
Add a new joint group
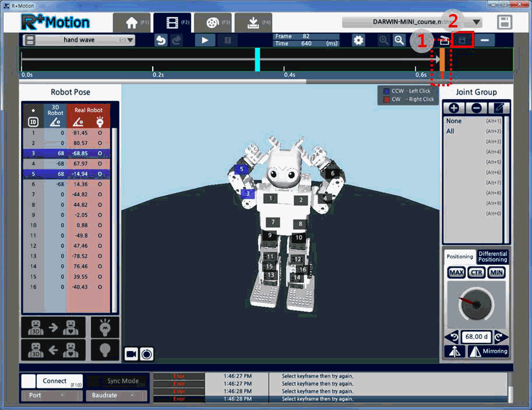click(x=454, y=108)
